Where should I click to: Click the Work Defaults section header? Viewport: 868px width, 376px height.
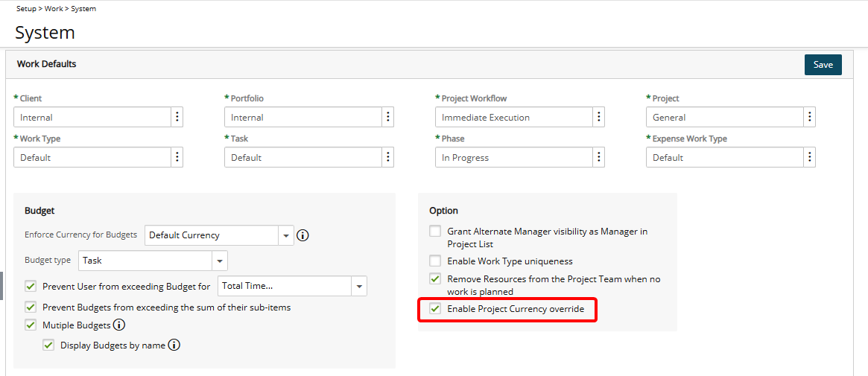click(x=46, y=64)
